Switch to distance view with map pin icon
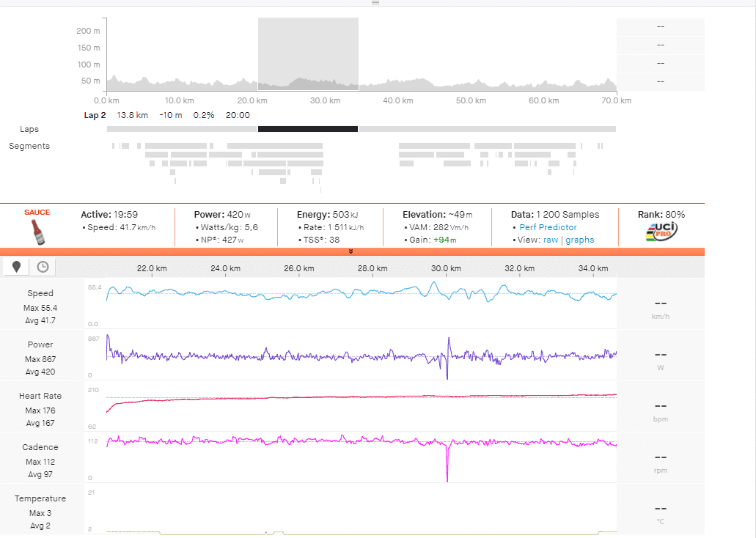The height and width of the screenshot is (538, 756). coord(16,267)
